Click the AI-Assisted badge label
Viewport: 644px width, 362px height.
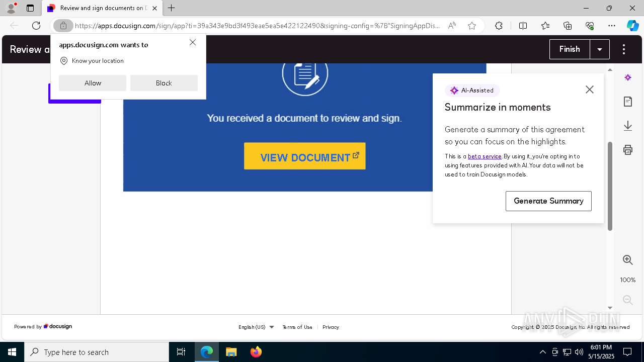[x=472, y=90]
